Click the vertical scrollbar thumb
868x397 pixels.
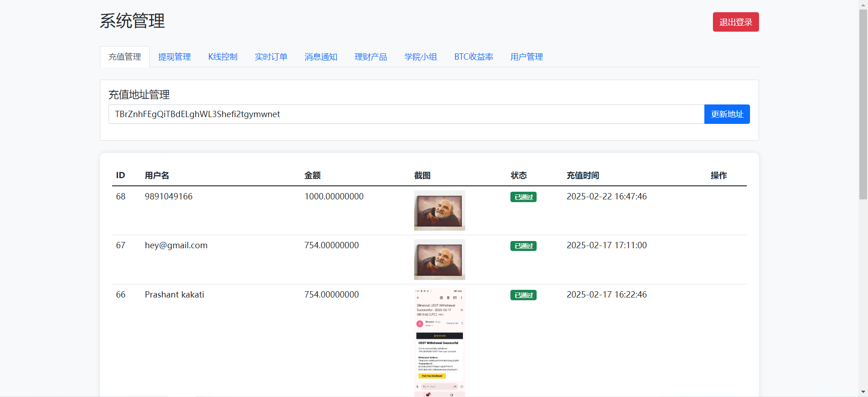pos(863,104)
